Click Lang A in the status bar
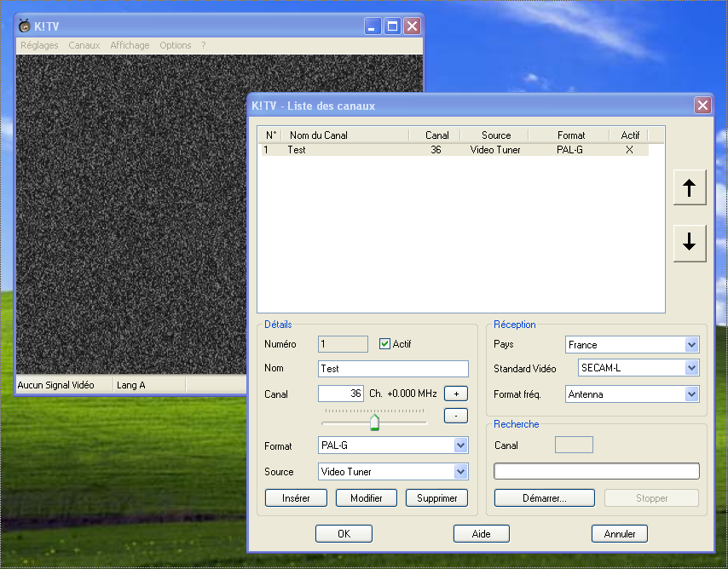 131,385
